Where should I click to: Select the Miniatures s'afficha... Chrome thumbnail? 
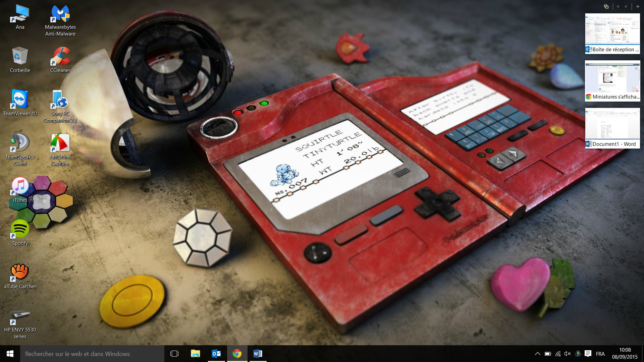612,81
